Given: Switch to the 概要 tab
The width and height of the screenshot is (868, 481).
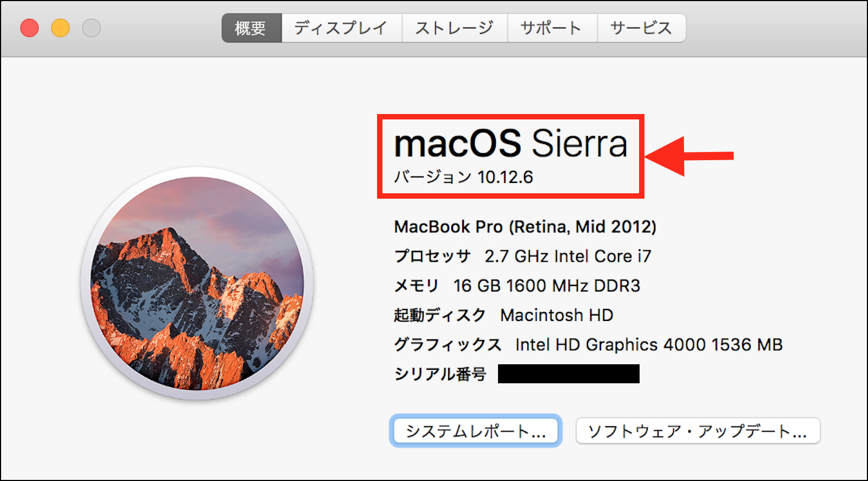Looking at the screenshot, I should [251, 28].
